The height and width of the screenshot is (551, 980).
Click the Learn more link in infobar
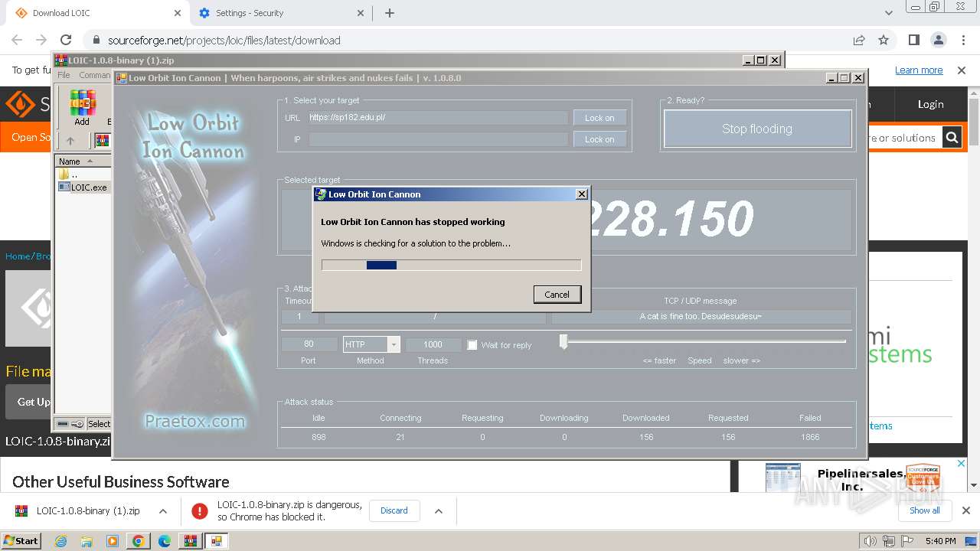pos(919,70)
